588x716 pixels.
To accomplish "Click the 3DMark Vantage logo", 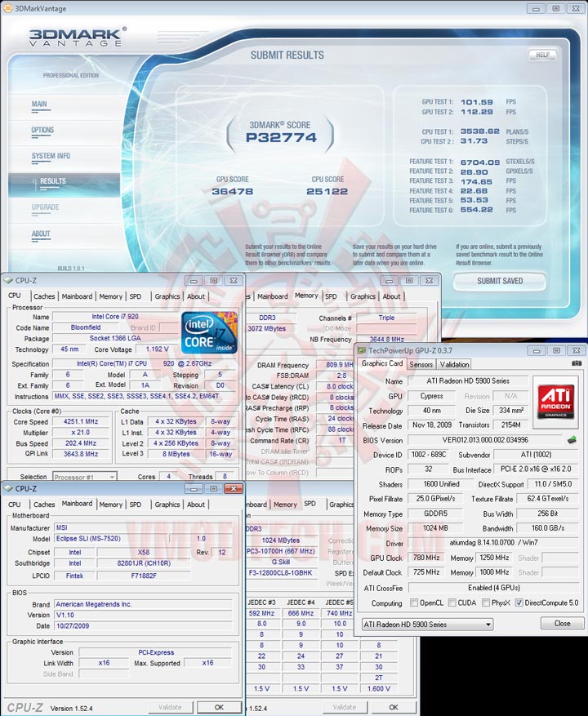I will tap(77, 37).
